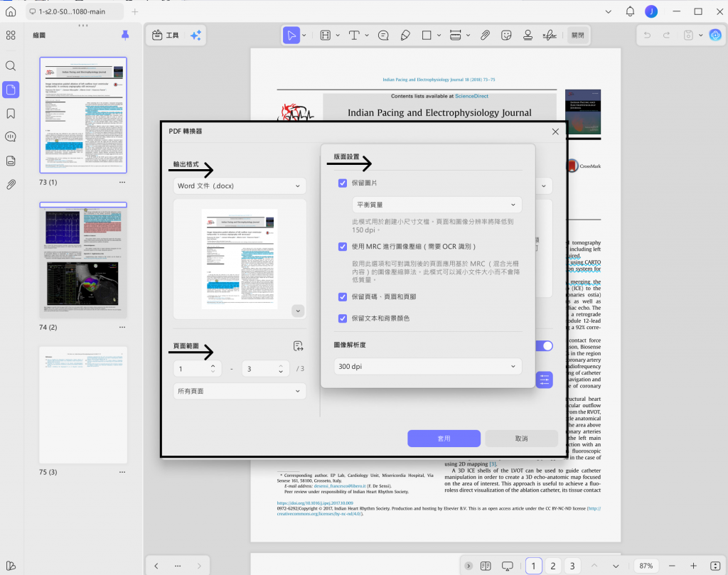Image resolution: width=728 pixels, height=575 pixels.
Task: Switch off the blue toggle in converter
Action: tap(545, 345)
